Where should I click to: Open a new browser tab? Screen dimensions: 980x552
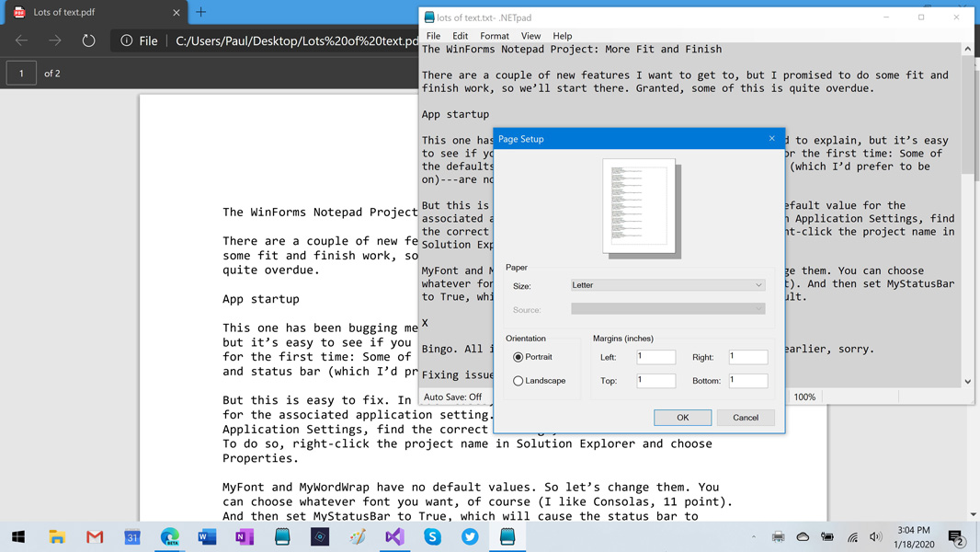coord(200,12)
